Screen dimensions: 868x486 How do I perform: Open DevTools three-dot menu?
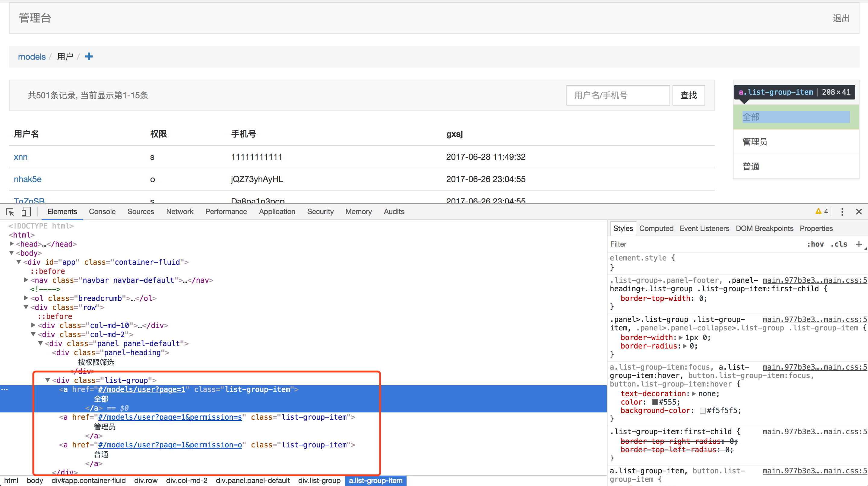(842, 212)
